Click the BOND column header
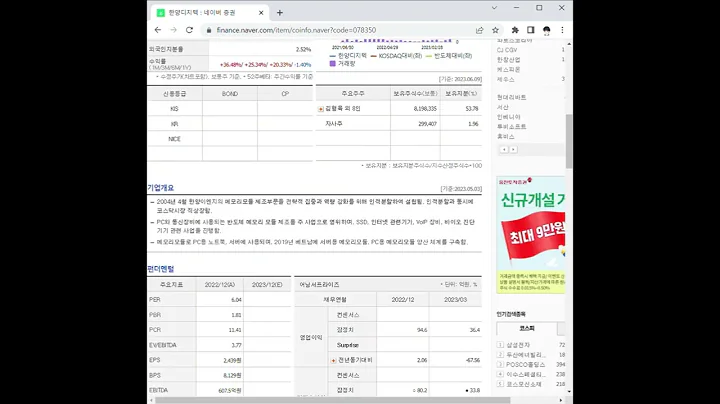This screenshot has height=404, width=720. click(x=230, y=94)
